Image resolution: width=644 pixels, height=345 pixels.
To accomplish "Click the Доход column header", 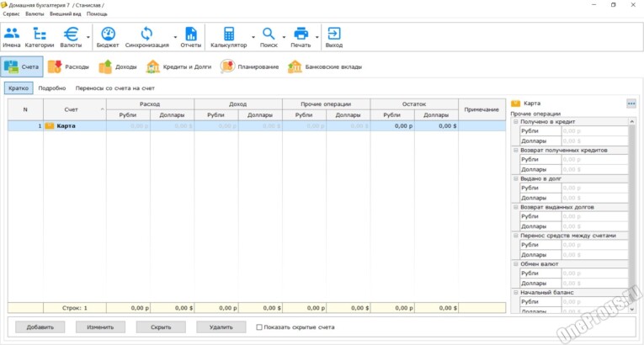I will 238,104.
